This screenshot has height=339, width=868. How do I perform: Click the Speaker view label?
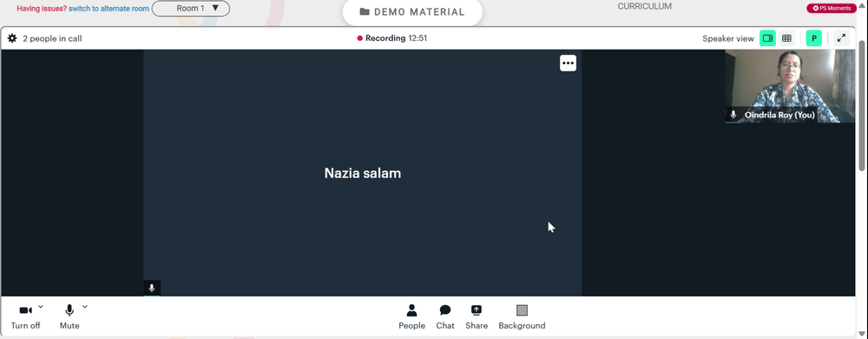pyautogui.click(x=728, y=38)
